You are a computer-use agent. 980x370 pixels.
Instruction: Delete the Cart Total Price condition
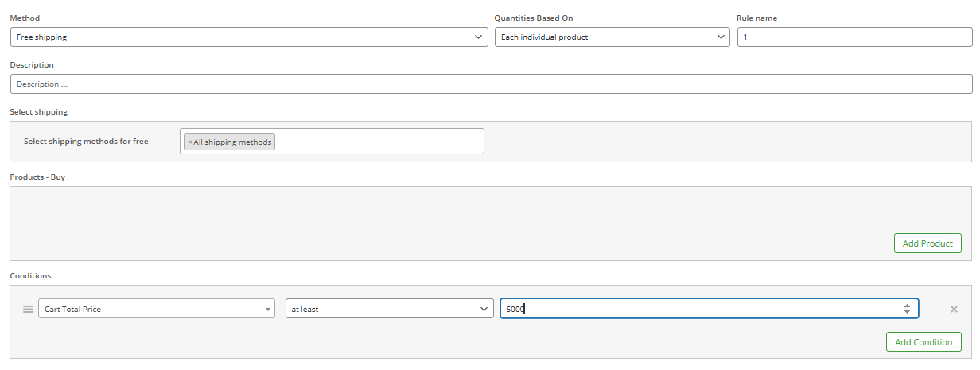[x=954, y=309]
